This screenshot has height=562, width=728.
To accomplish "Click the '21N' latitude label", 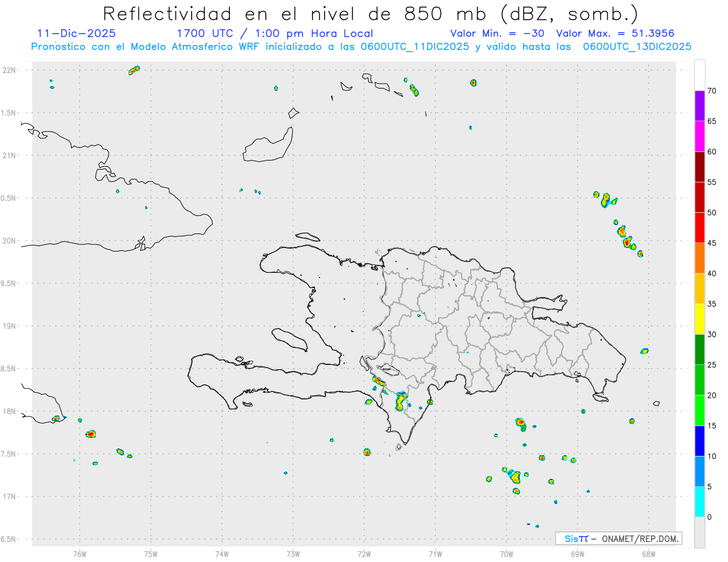I will click(10, 156).
